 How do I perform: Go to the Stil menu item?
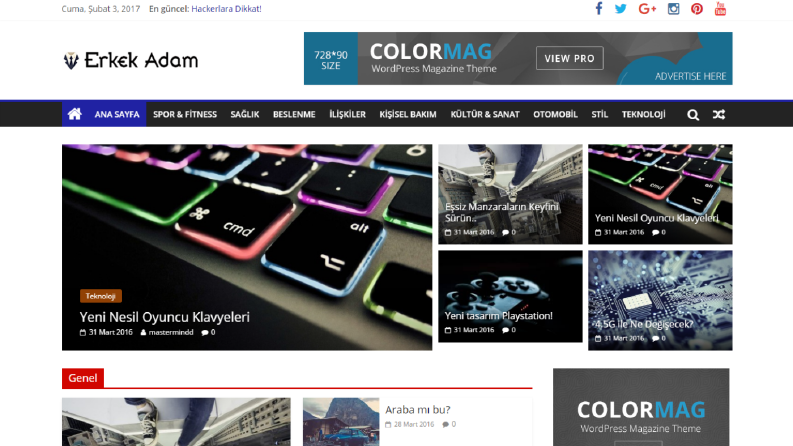coord(599,114)
